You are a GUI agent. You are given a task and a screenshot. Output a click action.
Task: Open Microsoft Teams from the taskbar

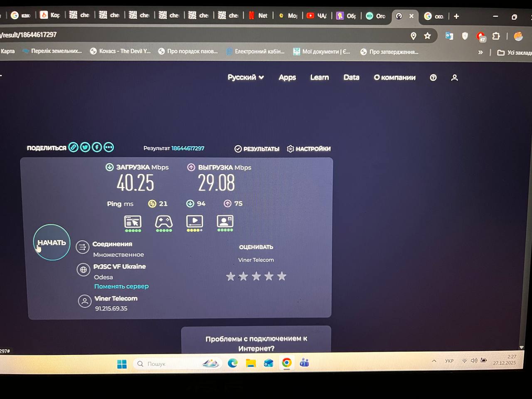tap(305, 362)
